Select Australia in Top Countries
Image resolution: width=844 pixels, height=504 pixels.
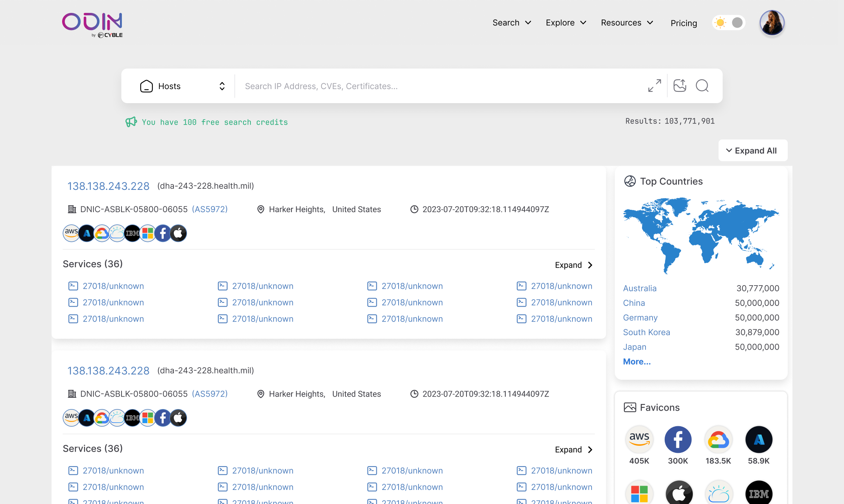pyautogui.click(x=640, y=288)
